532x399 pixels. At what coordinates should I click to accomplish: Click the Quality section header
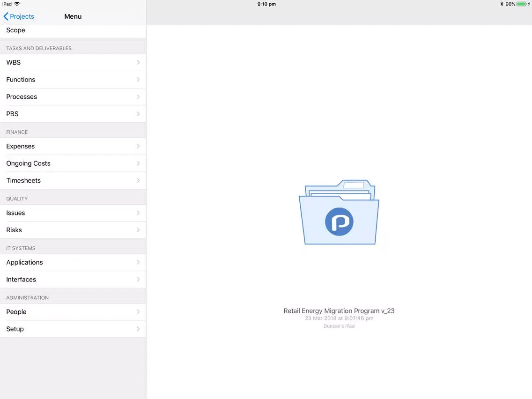pos(17,199)
